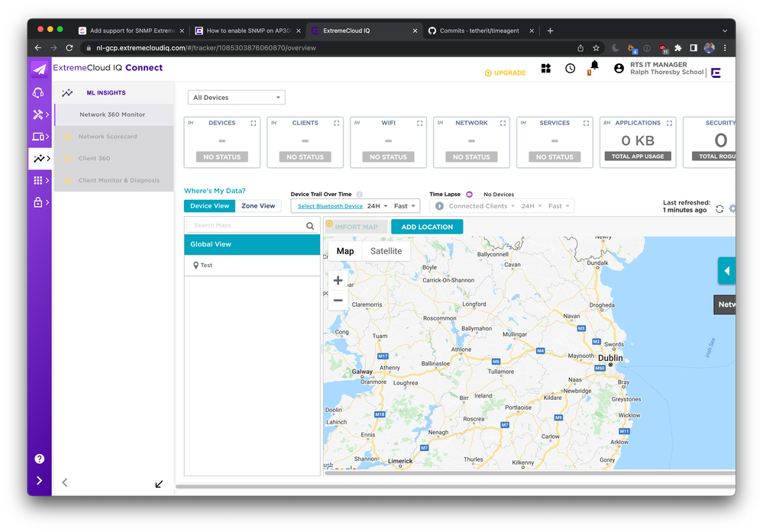This screenshot has width=763, height=532.
Task: Switch map to Satellite view
Action: (x=386, y=251)
